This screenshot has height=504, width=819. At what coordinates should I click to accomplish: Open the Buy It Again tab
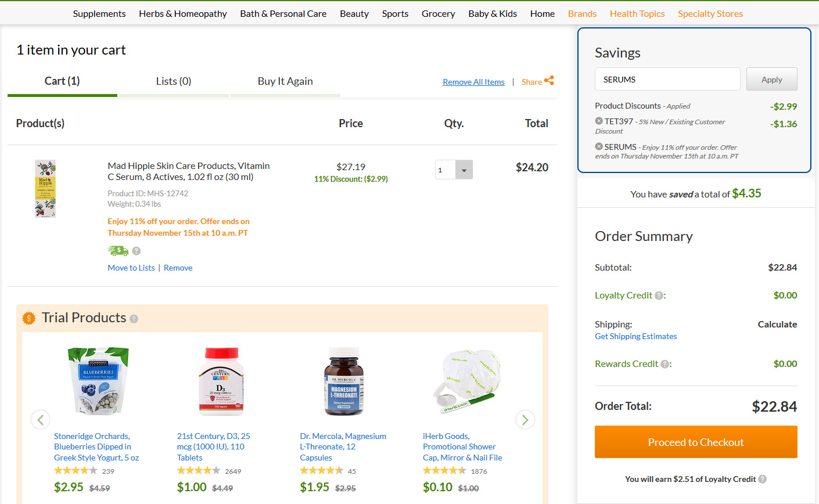point(285,81)
